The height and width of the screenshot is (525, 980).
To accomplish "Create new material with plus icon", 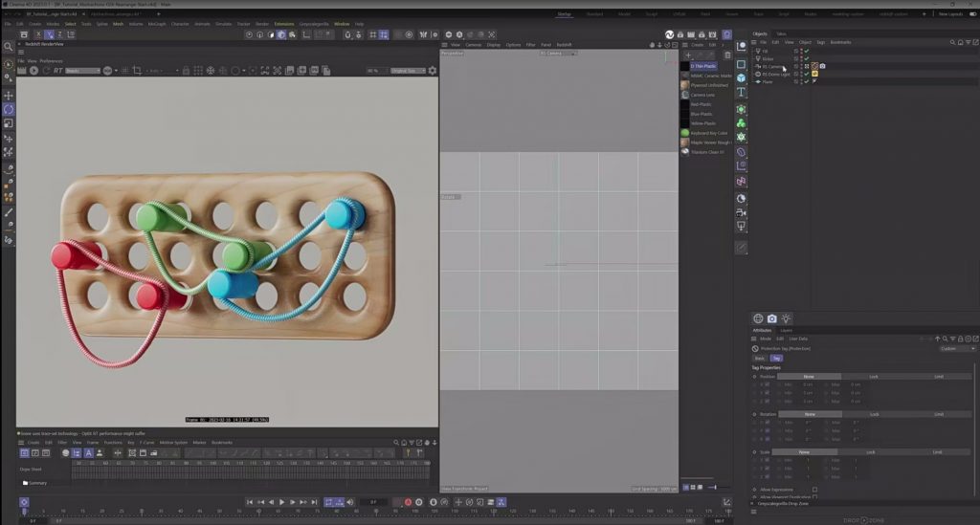I will (x=688, y=55).
